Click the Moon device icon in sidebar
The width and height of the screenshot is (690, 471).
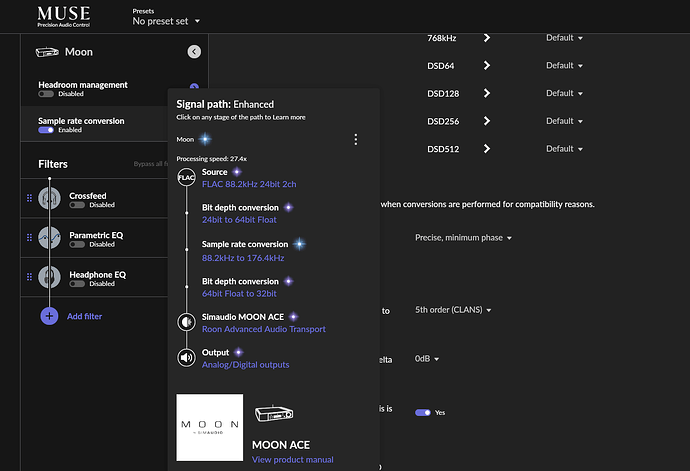click(x=47, y=52)
